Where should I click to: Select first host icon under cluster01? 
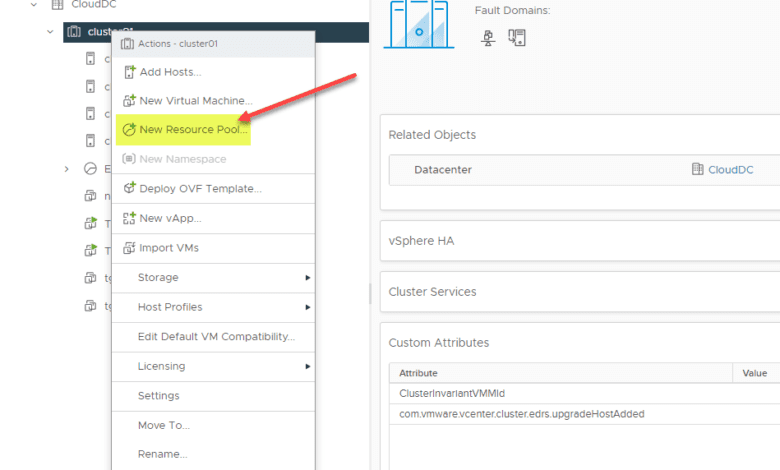(90, 59)
